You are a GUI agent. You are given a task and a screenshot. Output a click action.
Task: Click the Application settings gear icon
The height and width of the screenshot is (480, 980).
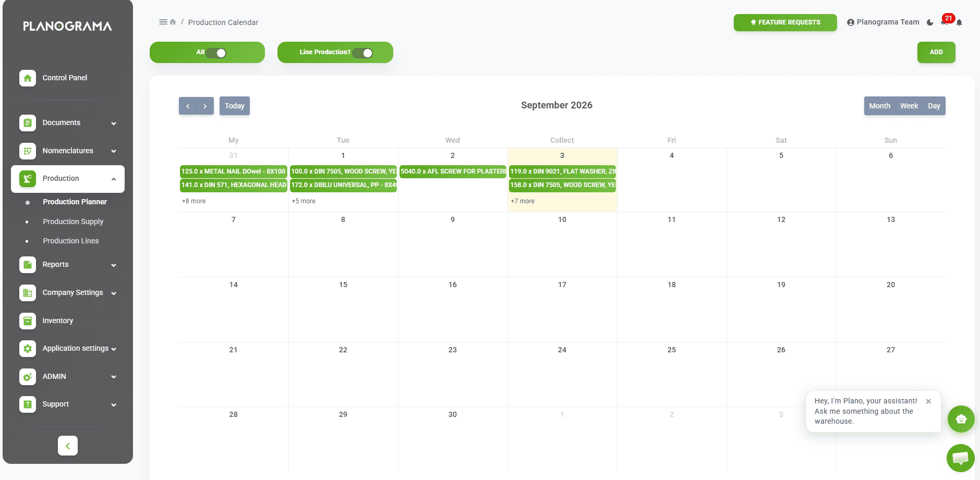[28, 349]
